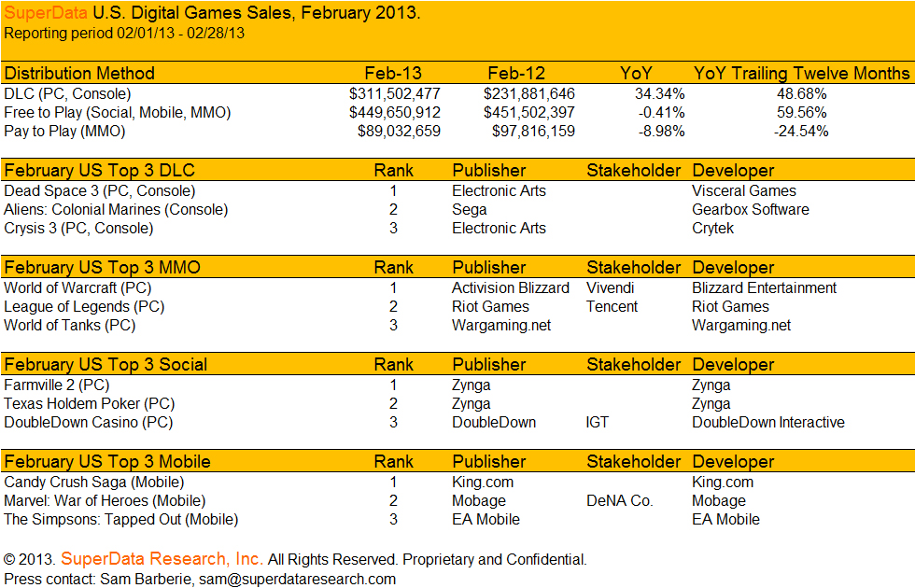Viewport: 915px width, 588px height.
Task: Click the 'February US Top 3 Social' heading
Action: (106, 365)
